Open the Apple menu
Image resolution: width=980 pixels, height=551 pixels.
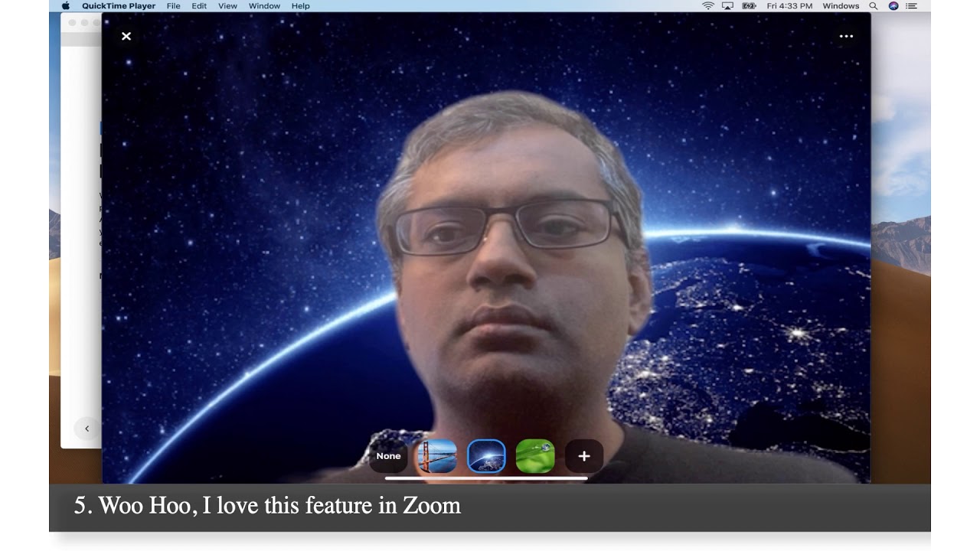65,6
